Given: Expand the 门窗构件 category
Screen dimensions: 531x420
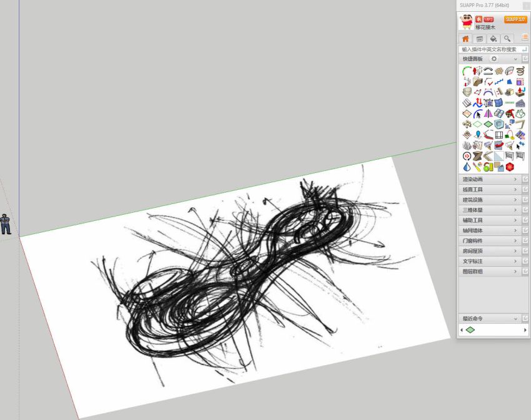Looking at the screenshot, I should click(x=490, y=241).
